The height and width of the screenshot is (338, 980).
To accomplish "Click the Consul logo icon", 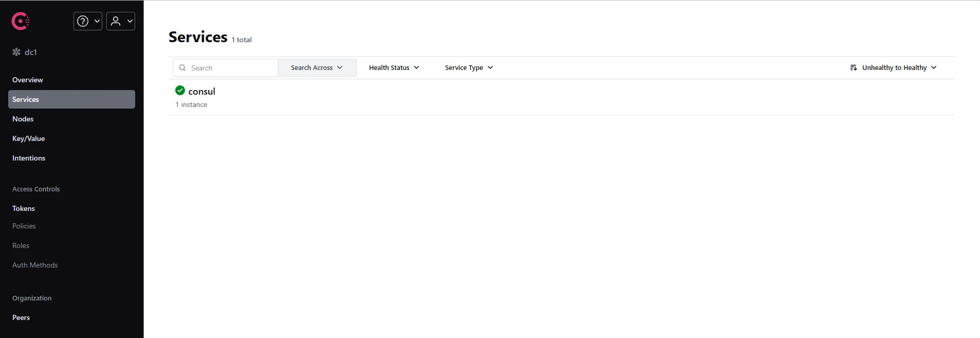I will [x=21, y=21].
